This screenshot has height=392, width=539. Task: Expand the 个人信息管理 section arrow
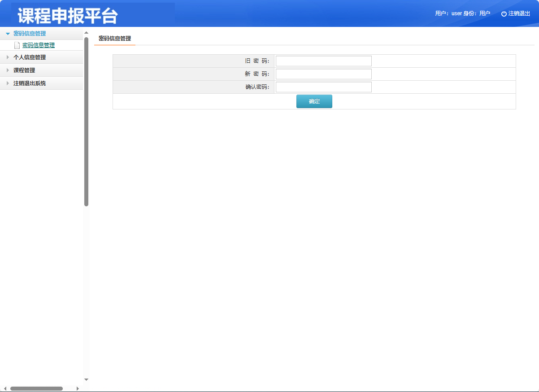[x=8, y=57]
